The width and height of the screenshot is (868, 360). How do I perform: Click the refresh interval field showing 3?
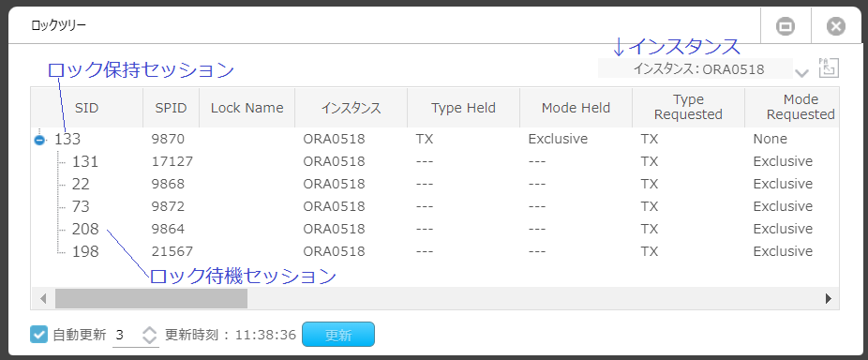point(127,335)
